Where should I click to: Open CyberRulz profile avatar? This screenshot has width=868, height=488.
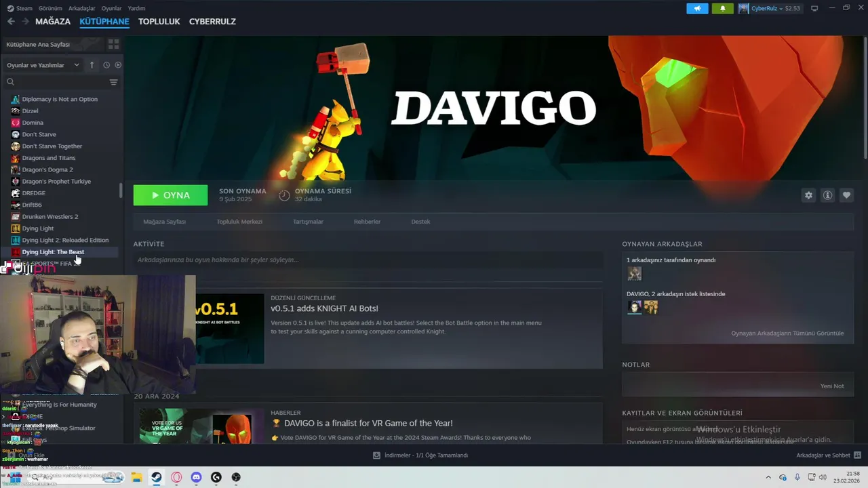(744, 8)
